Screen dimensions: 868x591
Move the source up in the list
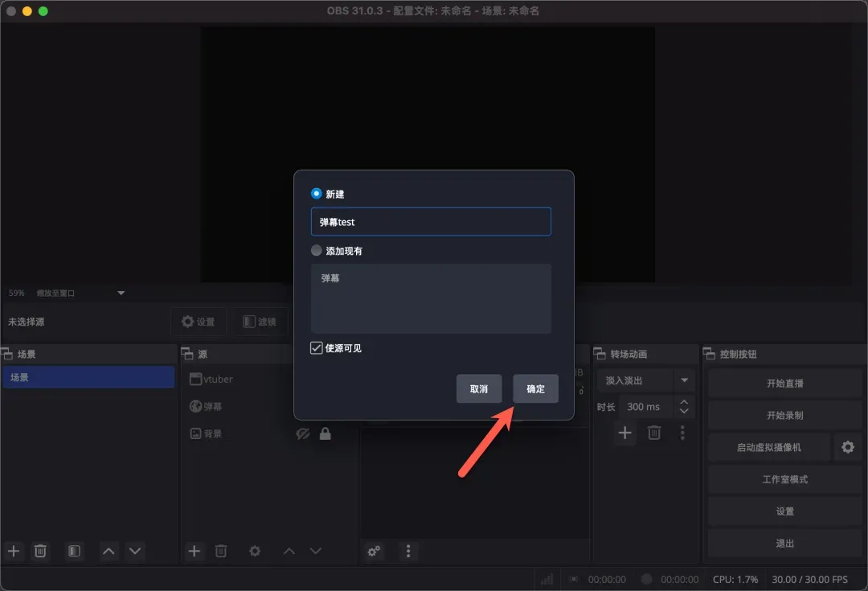click(x=289, y=551)
